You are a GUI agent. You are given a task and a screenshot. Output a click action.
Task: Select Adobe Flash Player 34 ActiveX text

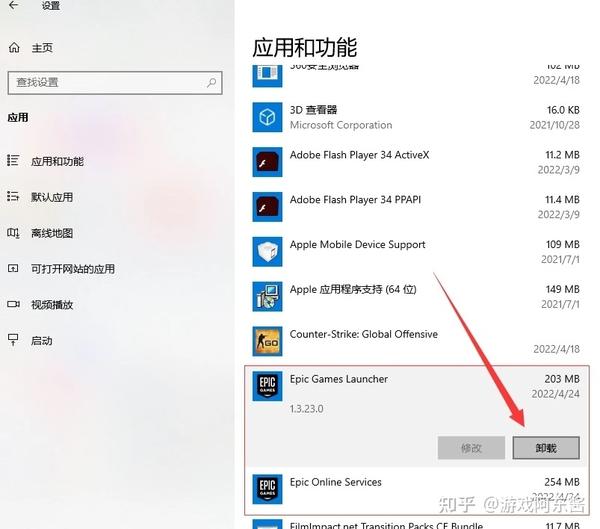[359, 155]
